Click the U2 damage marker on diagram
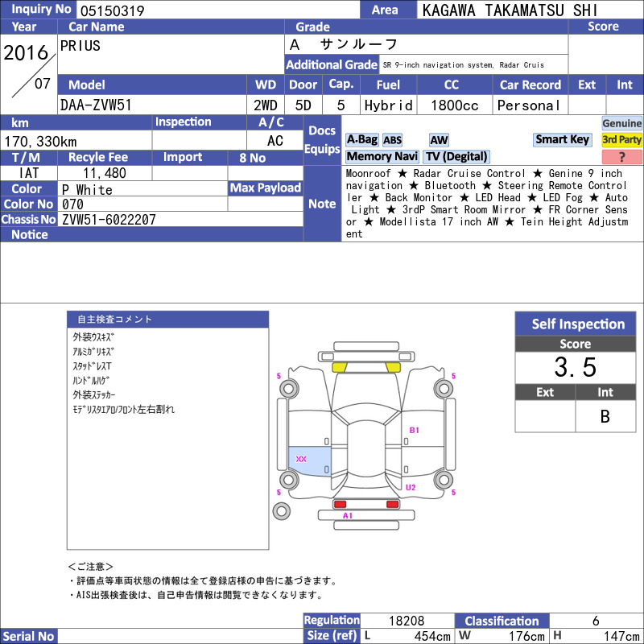This screenshot has width=644, height=644. (411, 487)
